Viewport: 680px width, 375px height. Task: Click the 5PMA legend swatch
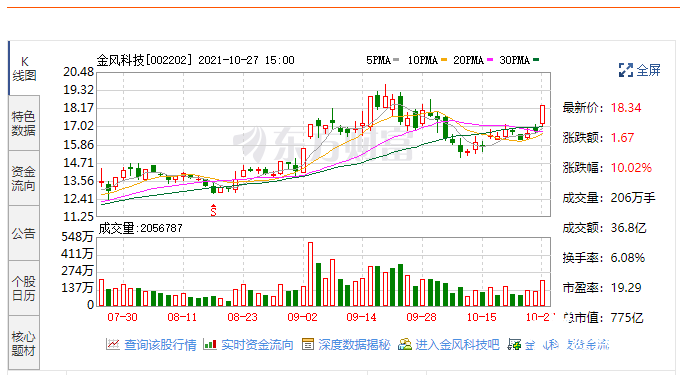pyautogui.click(x=396, y=60)
